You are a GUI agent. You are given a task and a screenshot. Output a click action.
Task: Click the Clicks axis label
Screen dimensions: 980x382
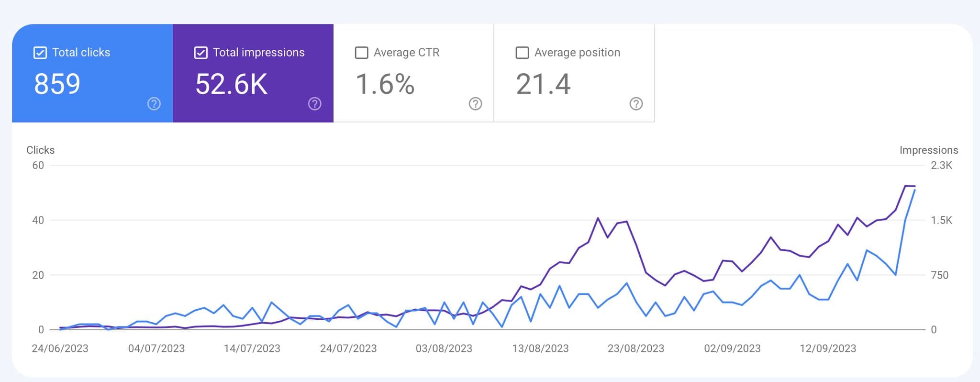coord(41,150)
